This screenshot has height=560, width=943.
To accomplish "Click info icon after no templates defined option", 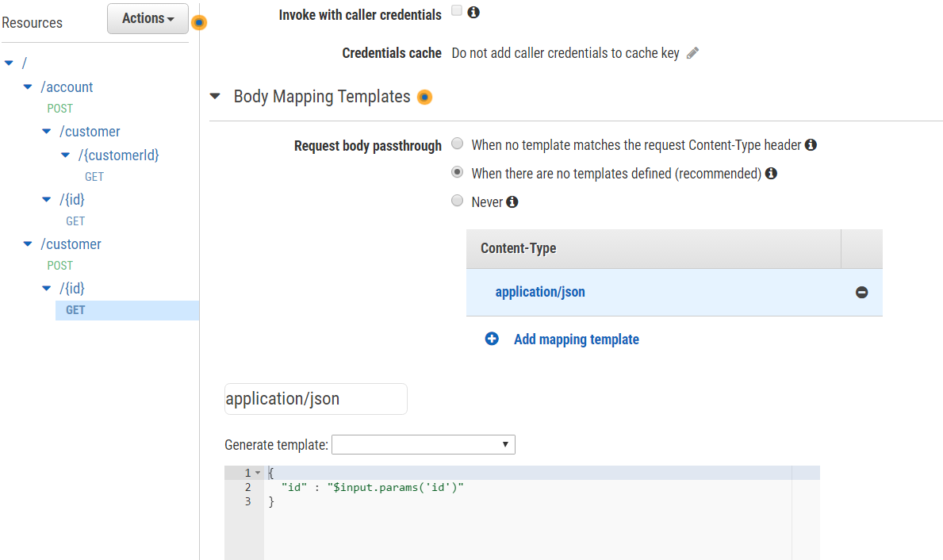I will (x=771, y=174).
